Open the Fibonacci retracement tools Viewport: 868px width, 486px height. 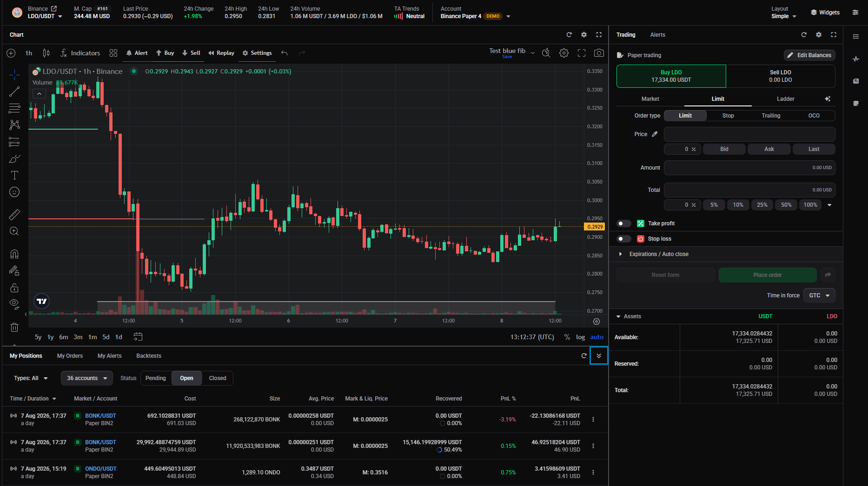pos(14,108)
